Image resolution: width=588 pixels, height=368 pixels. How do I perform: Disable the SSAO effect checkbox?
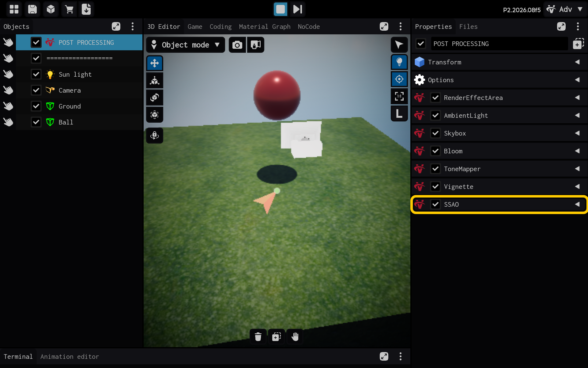click(435, 204)
